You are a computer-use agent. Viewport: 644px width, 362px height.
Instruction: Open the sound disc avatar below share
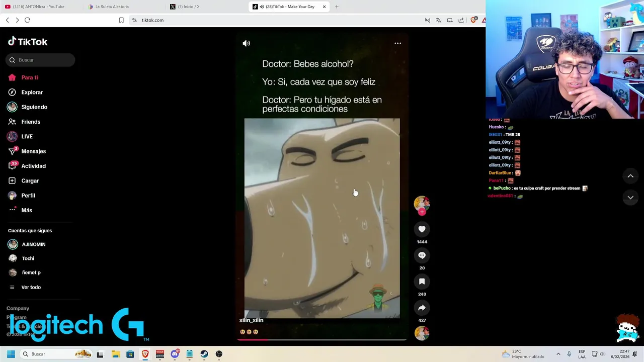[x=422, y=333]
